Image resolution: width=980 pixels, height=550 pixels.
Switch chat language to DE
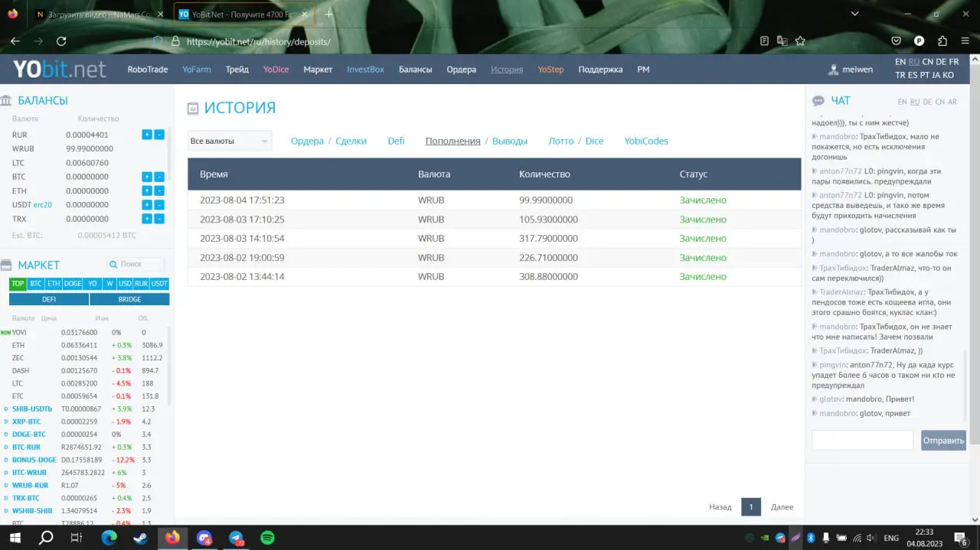(927, 102)
